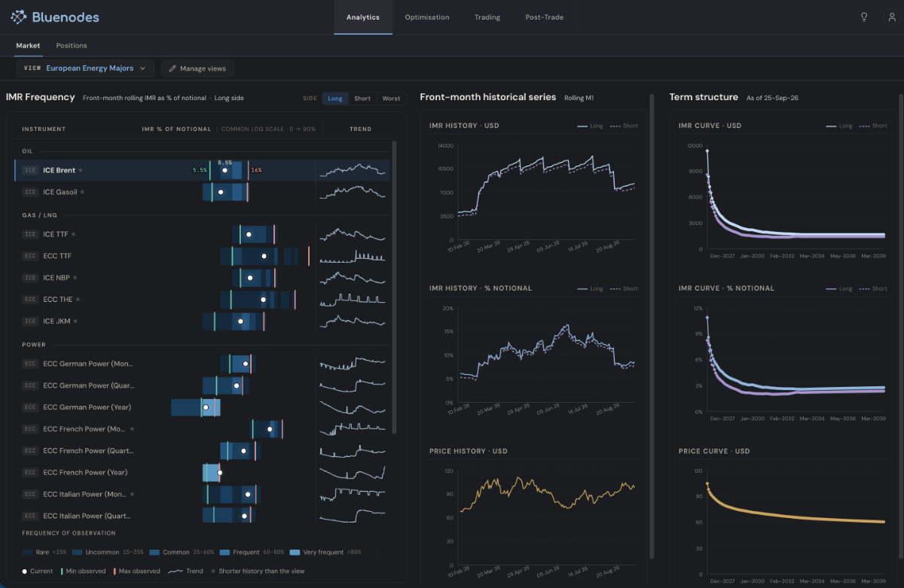The image size is (904, 588).
Task: Click the star icon next to ECC THE
Action: [x=78, y=300]
